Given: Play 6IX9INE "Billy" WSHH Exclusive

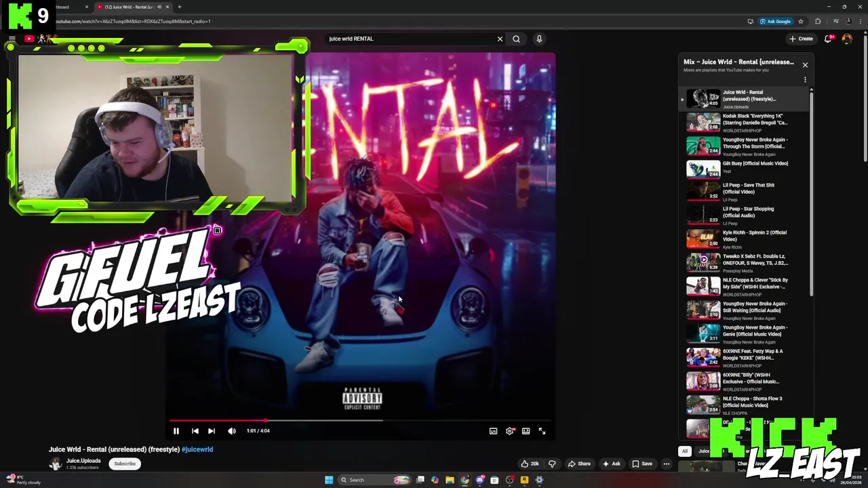Looking at the screenshot, I should 744,382.
